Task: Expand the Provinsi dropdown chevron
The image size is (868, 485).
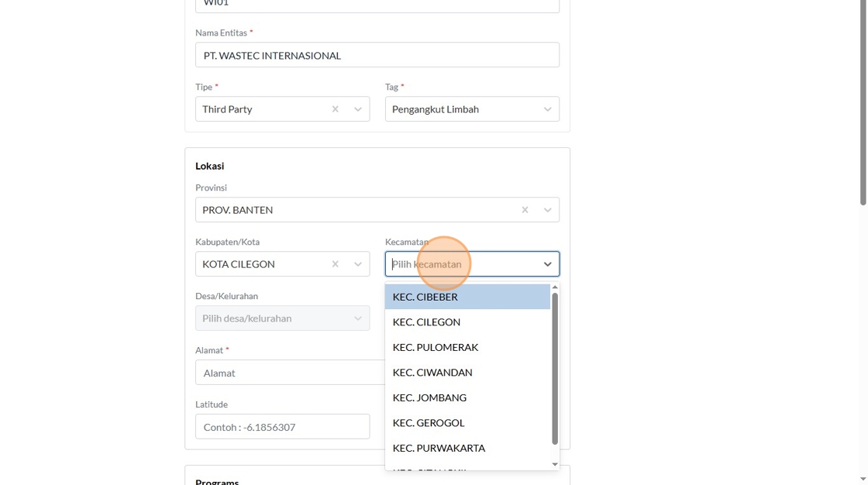Action: click(547, 210)
